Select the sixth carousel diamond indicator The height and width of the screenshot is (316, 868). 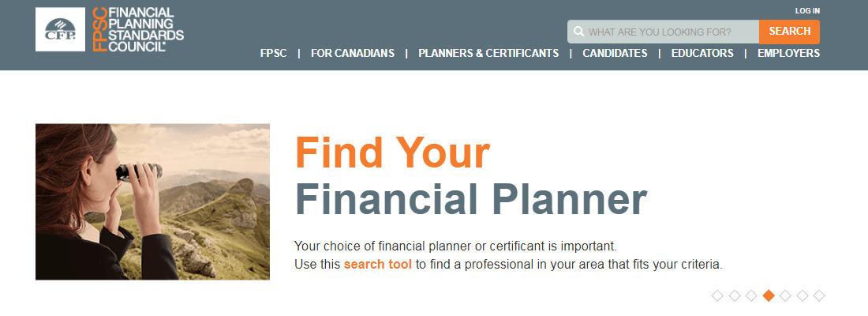(803, 295)
